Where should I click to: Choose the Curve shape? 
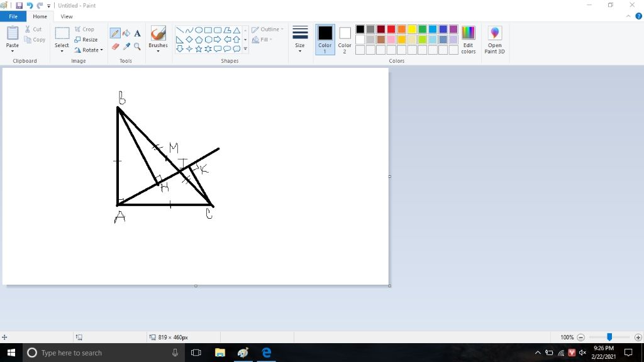(x=189, y=30)
